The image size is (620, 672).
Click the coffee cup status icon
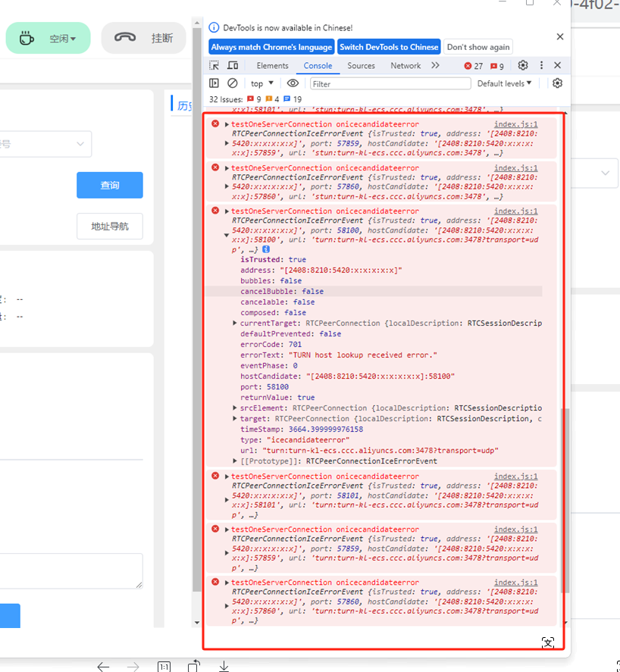coord(27,38)
